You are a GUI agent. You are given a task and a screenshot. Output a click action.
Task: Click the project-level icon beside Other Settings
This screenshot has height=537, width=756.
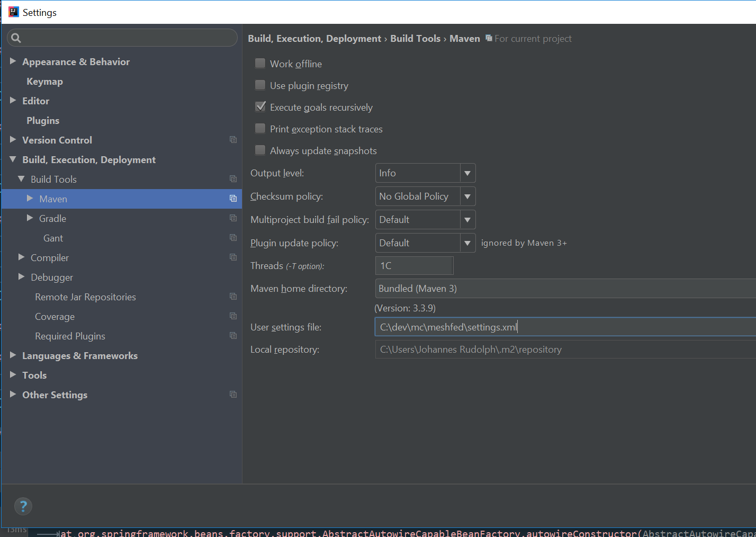233,395
